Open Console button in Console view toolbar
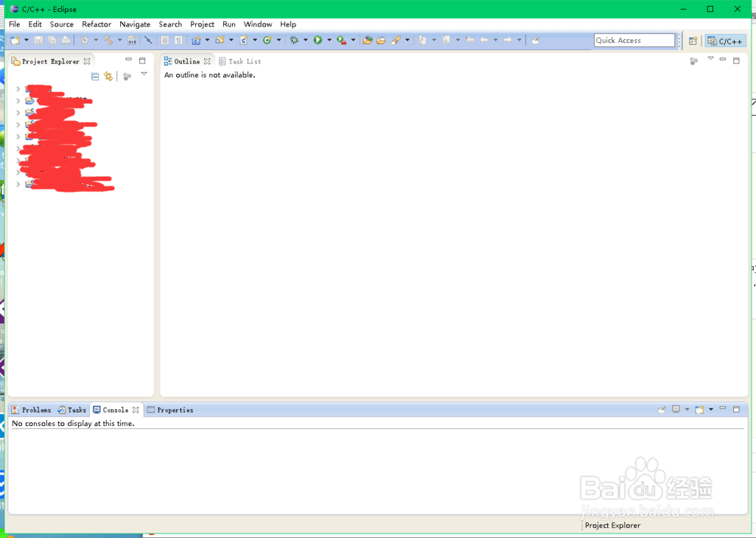Viewport: 756px width, 538px height. click(x=699, y=409)
